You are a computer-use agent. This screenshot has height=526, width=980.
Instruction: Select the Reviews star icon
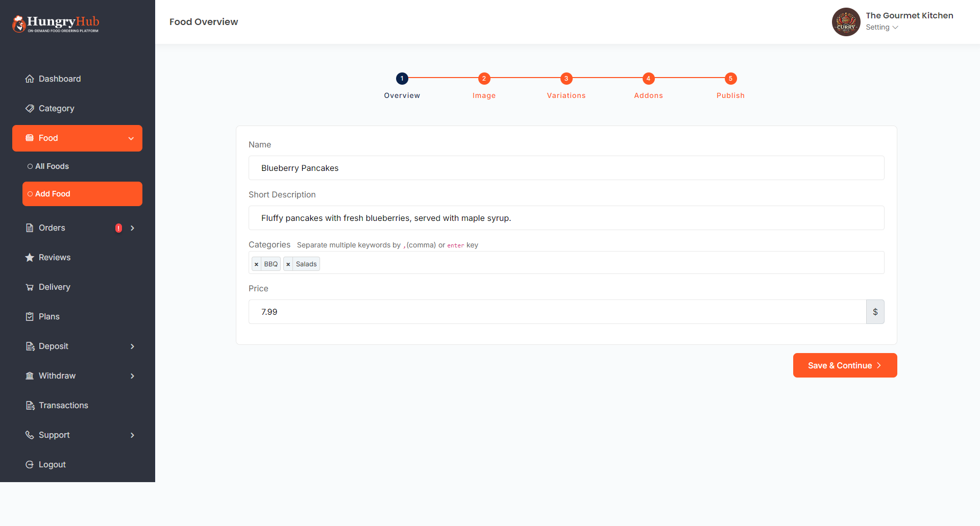coord(29,257)
